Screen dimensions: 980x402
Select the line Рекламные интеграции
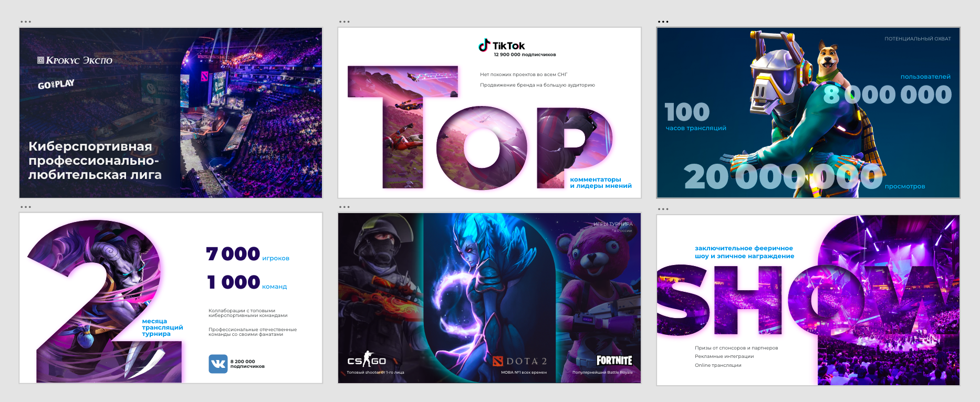[724, 356]
